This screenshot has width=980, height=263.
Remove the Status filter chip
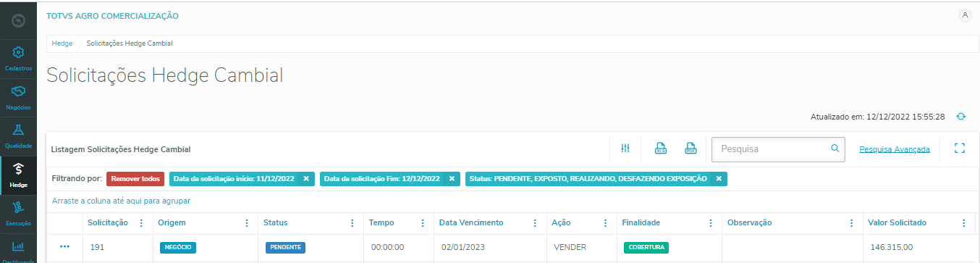[x=719, y=179]
